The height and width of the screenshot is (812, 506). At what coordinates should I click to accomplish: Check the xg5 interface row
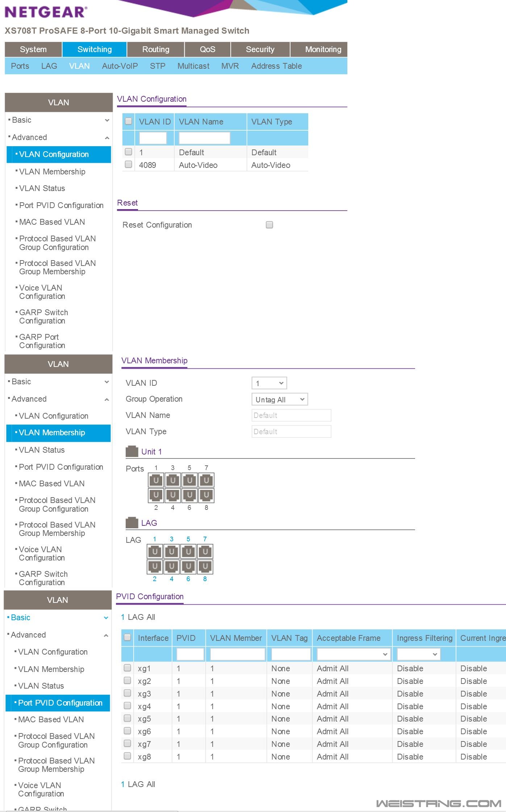click(x=127, y=718)
